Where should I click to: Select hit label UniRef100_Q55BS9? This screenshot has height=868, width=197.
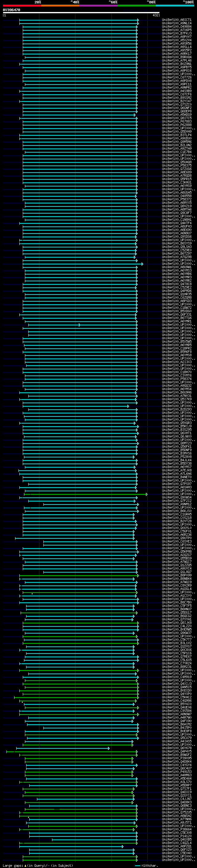click(x=177, y=558)
